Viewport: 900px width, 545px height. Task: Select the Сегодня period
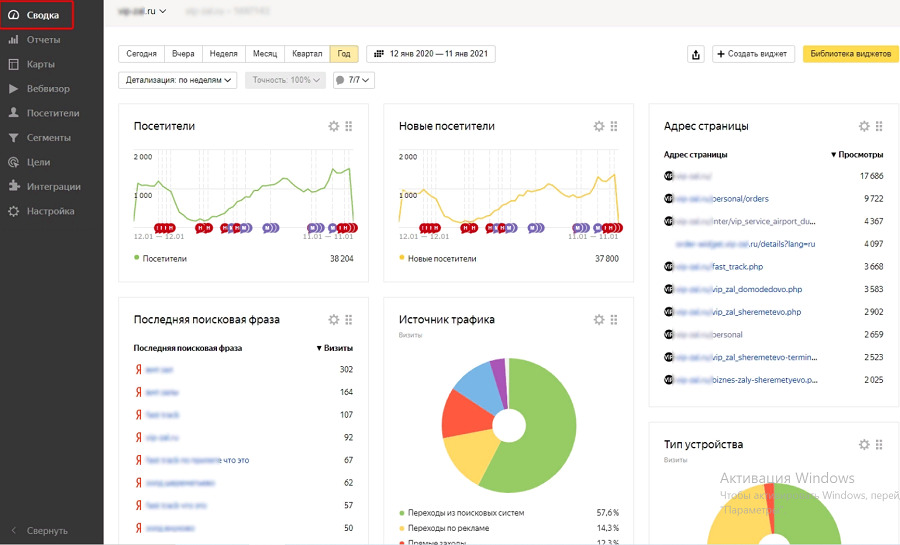[x=141, y=54]
